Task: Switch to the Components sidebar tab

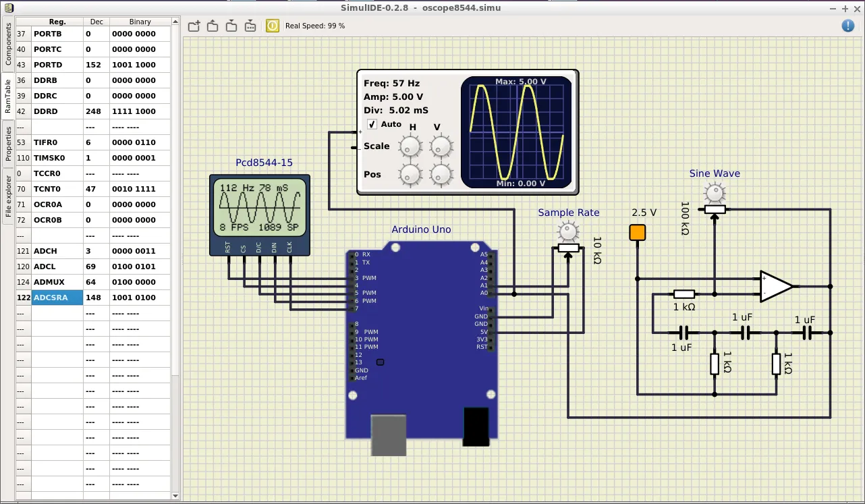Action: point(8,40)
